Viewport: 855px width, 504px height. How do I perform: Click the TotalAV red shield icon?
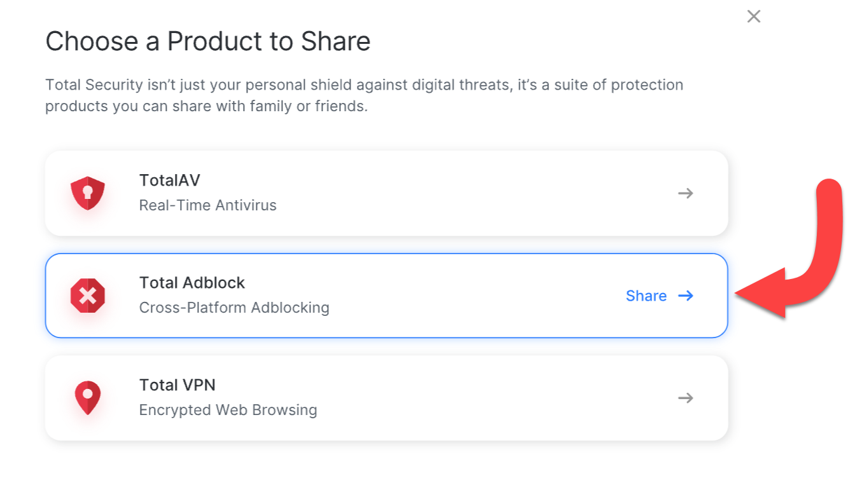(88, 193)
